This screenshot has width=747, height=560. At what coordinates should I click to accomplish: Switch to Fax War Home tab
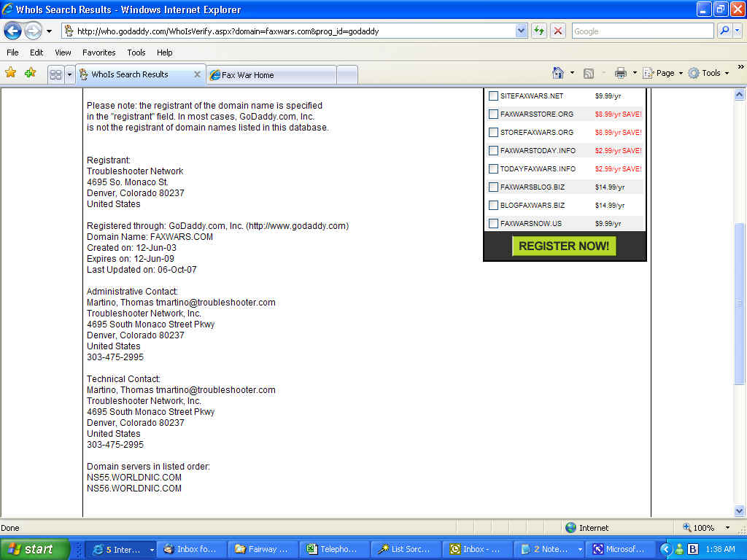coord(271,75)
